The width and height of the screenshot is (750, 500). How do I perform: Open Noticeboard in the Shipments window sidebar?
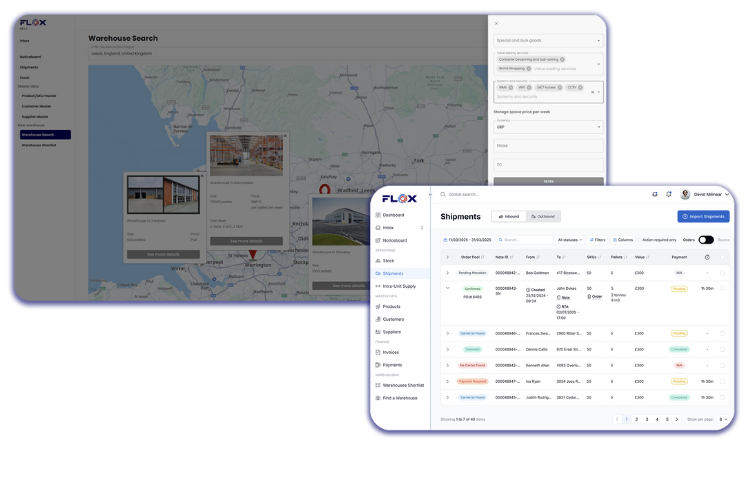(x=391, y=240)
